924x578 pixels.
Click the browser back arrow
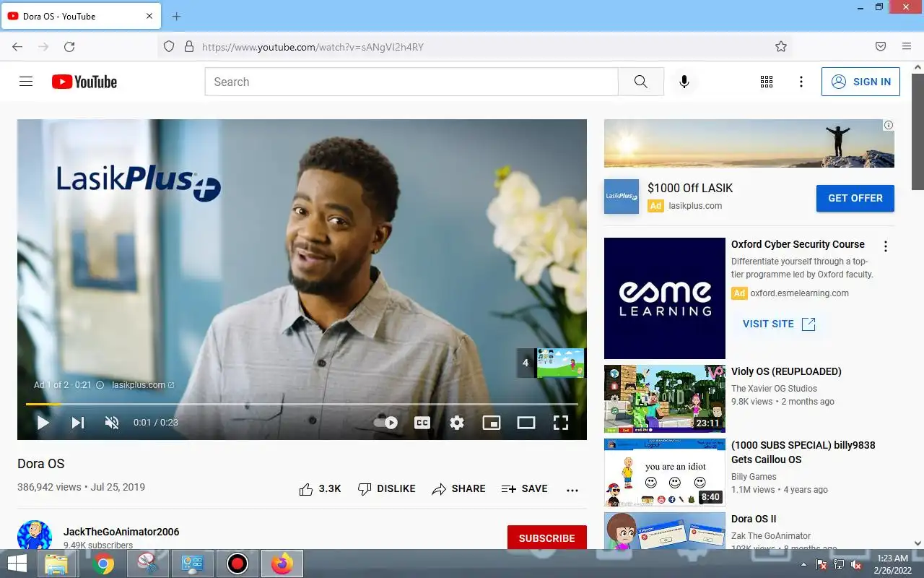point(18,47)
